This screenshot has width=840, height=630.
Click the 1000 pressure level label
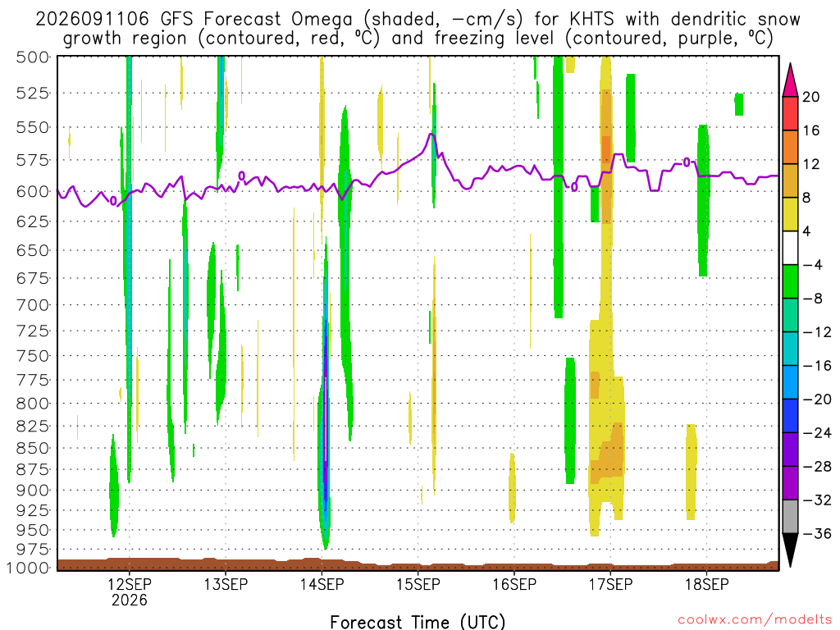(29, 568)
